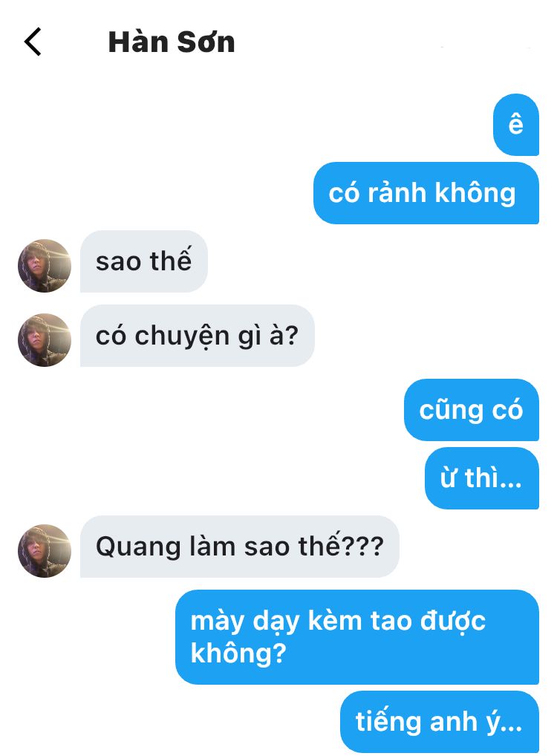Select the 'ừ thì...' message bubble

482,478
